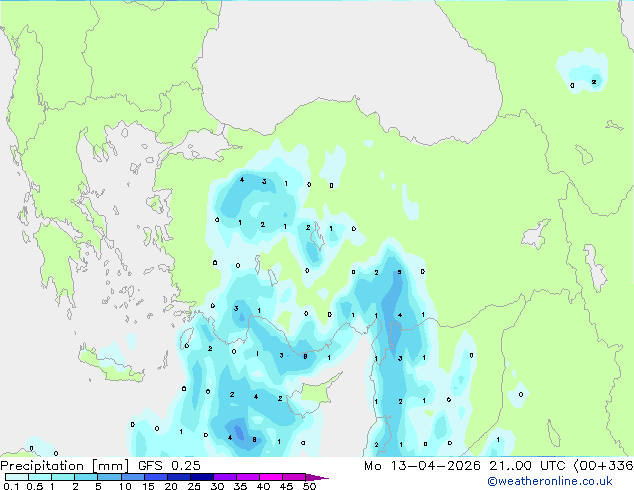Click the '10' legend scale label
The width and height of the screenshot is (634, 490).
[125, 486]
